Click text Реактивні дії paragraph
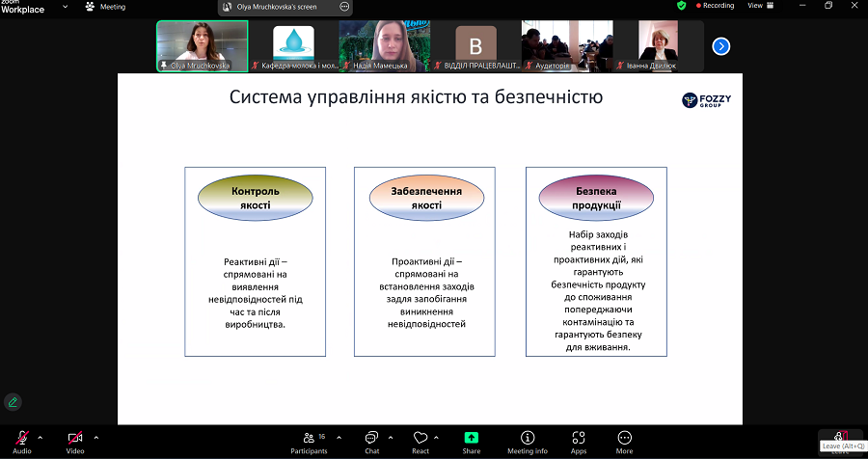The height and width of the screenshot is (459, 868). click(x=256, y=293)
